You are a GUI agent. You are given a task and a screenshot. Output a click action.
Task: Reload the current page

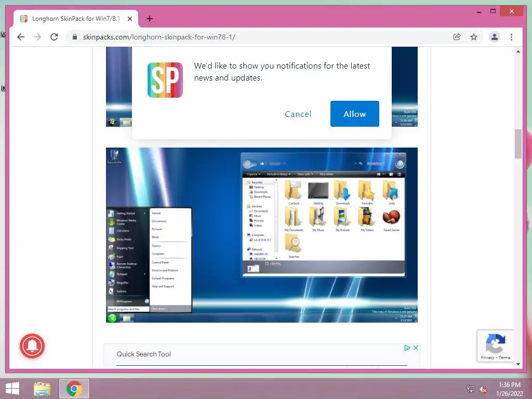point(54,37)
